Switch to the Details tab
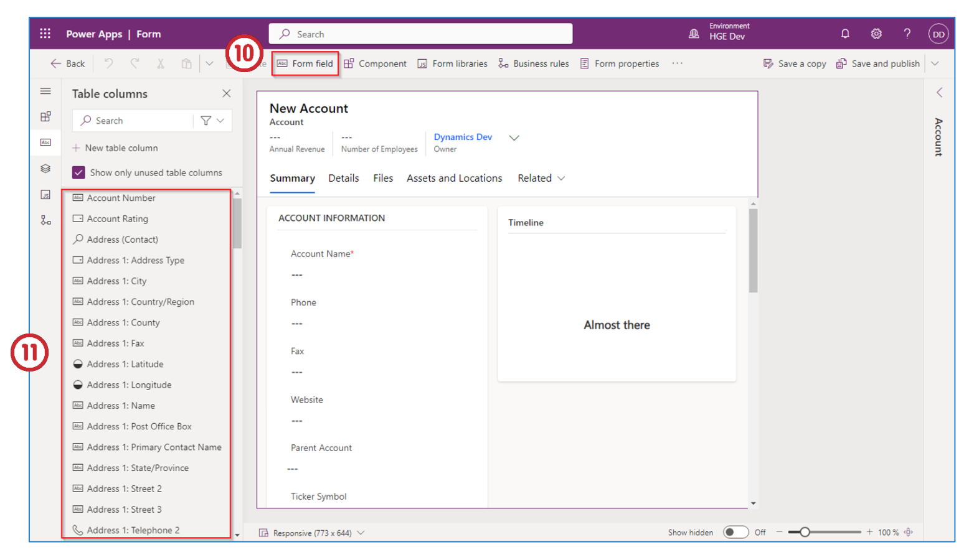This screenshot has height=560, width=974. tap(343, 179)
